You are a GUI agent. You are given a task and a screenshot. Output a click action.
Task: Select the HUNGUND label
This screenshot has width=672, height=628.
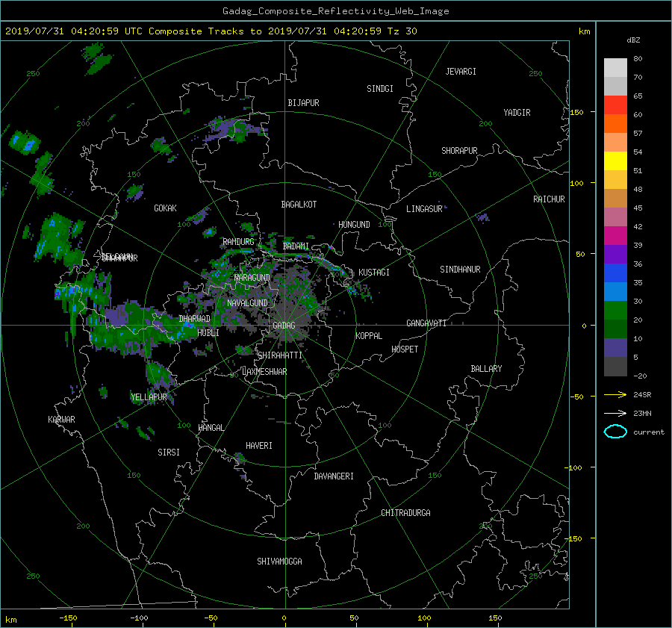(354, 225)
